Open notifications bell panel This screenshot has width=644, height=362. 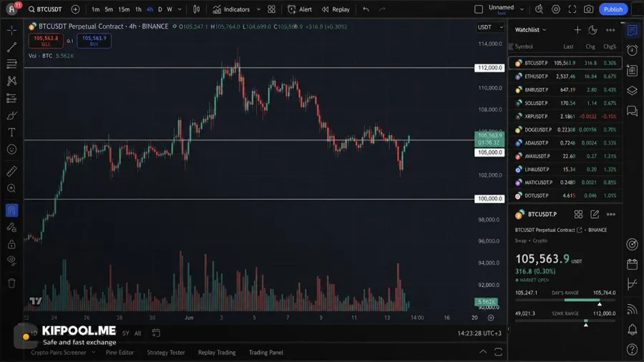(x=633, y=329)
